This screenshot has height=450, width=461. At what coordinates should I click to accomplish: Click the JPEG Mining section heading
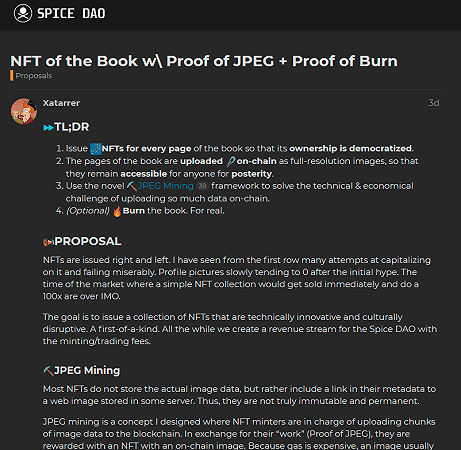[87, 370]
